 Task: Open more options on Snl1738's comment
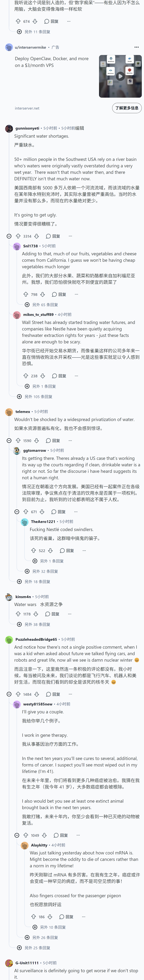click(x=76, y=294)
